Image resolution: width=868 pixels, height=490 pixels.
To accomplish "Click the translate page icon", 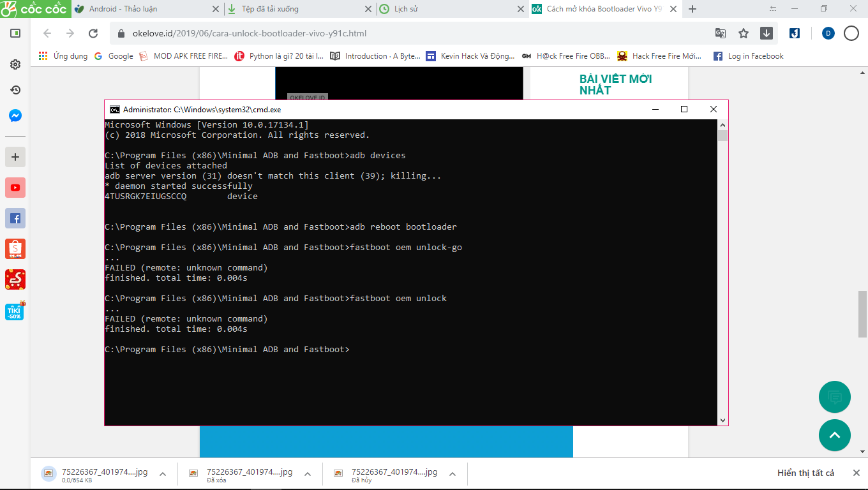I will pos(721,33).
